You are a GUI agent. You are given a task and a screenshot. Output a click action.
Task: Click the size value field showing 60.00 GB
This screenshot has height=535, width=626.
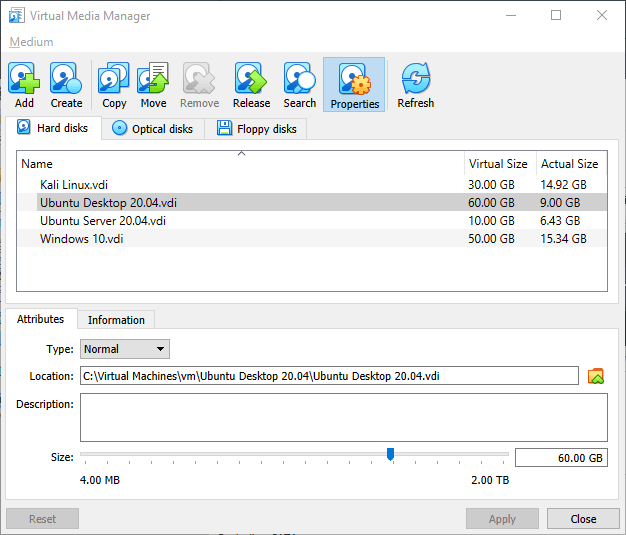(x=561, y=458)
